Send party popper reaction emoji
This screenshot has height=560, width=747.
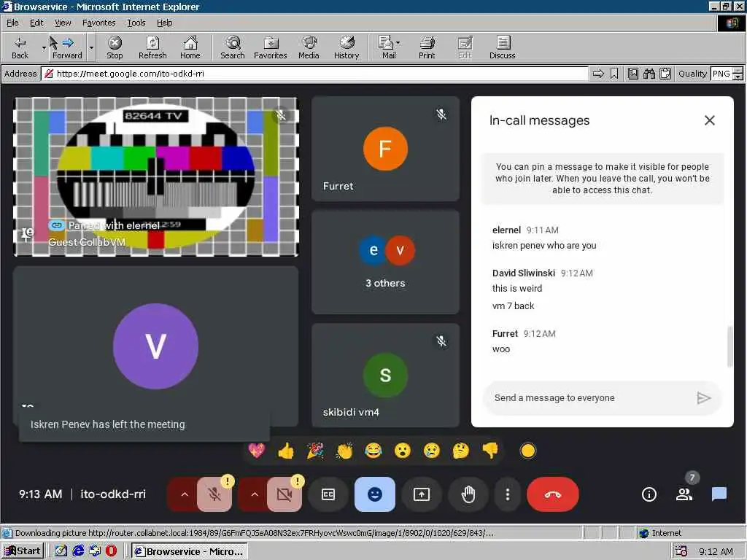click(x=315, y=451)
